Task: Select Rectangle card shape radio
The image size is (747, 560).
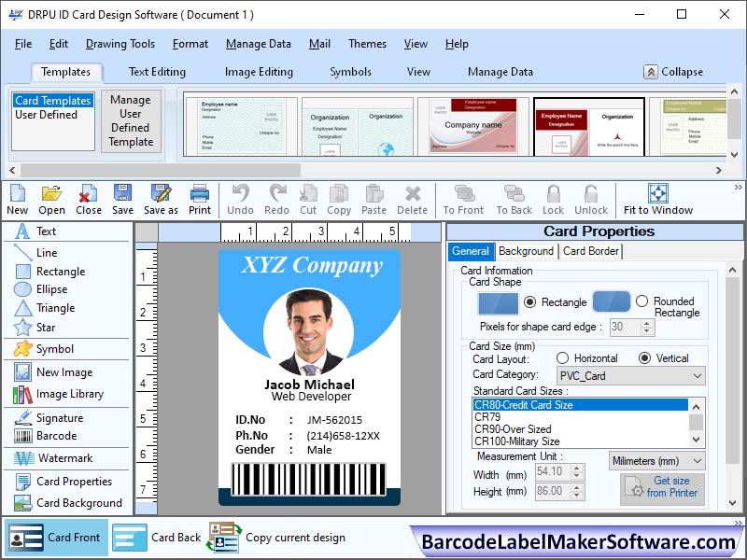Action: (529, 301)
